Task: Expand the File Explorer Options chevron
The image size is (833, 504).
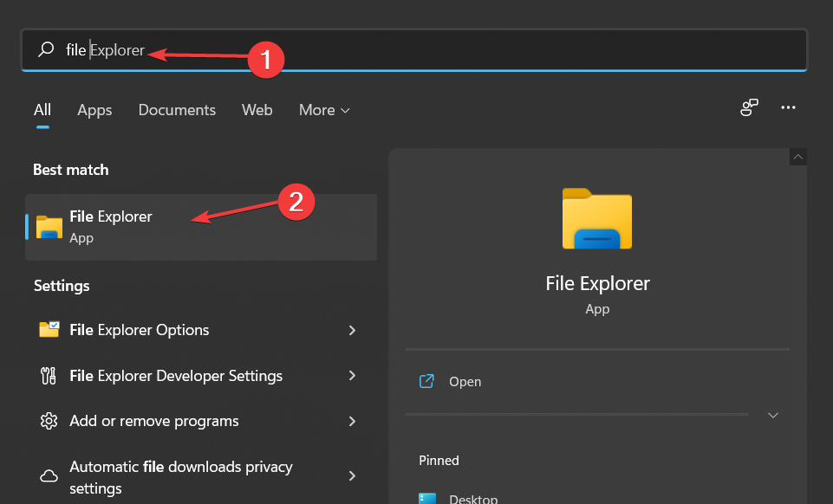Action: click(x=352, y=331)
